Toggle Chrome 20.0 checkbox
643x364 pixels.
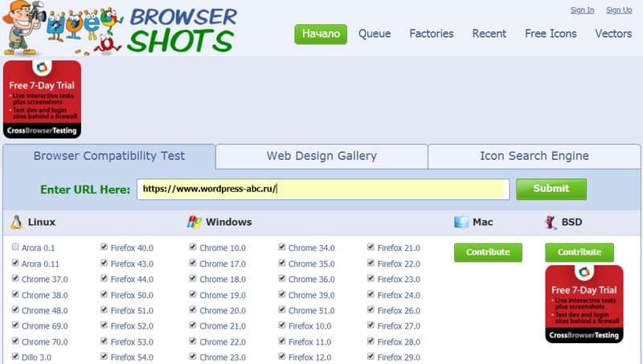pyautogui.click(x=193, y=309)
